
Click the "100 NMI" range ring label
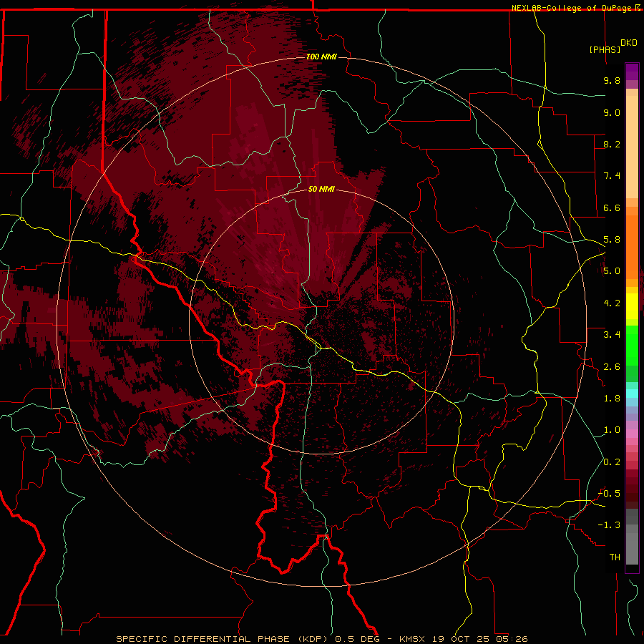point(321,57)
